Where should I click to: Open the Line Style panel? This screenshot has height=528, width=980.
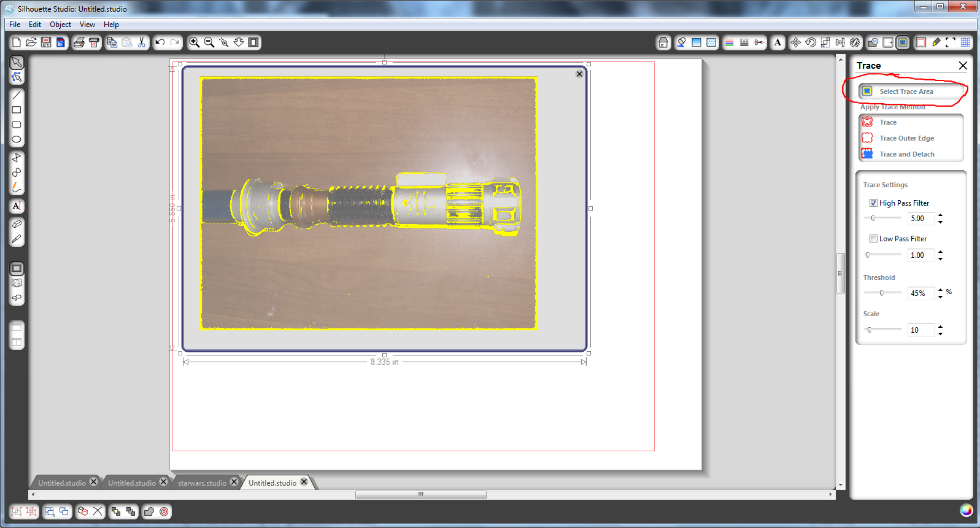click(x=744, y=42)
